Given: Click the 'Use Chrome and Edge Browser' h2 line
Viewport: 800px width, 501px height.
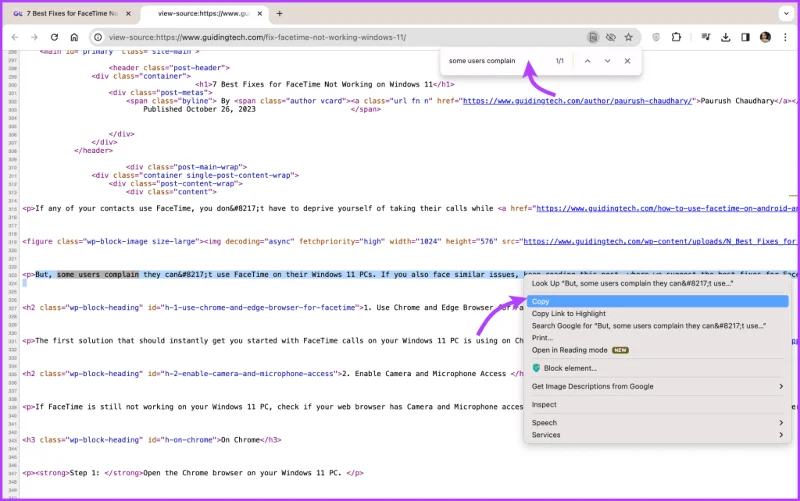Looking at the screenshot, I should click(273, 308).
